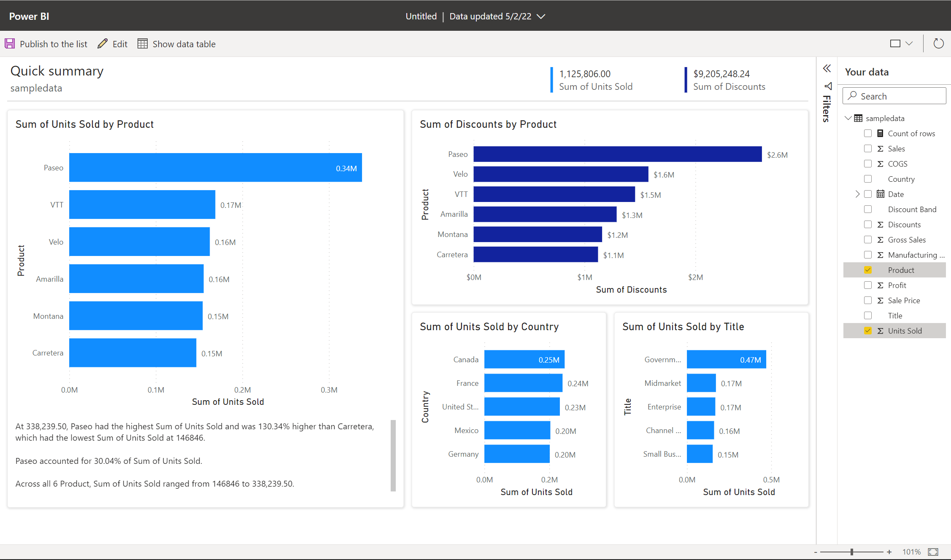Click the Show data table icon

click(142, 43)
